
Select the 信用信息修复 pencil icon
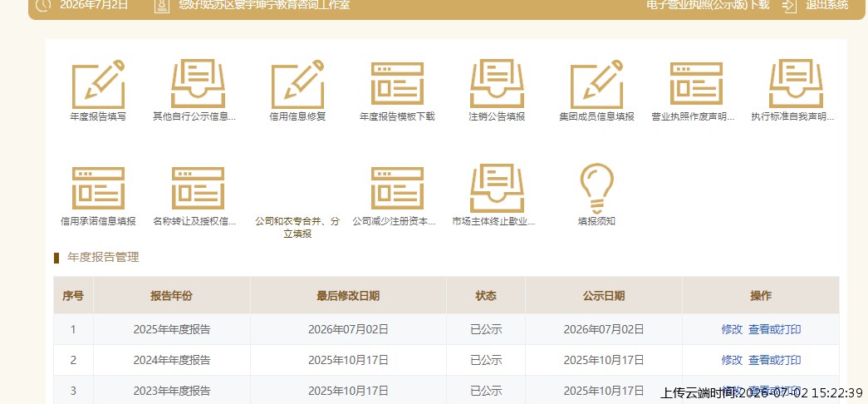(x=298, y=84)
